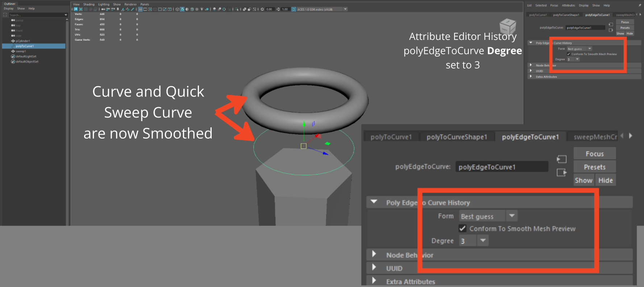Toggle the viewport grid display icon
644x287 pixels.
140,9
